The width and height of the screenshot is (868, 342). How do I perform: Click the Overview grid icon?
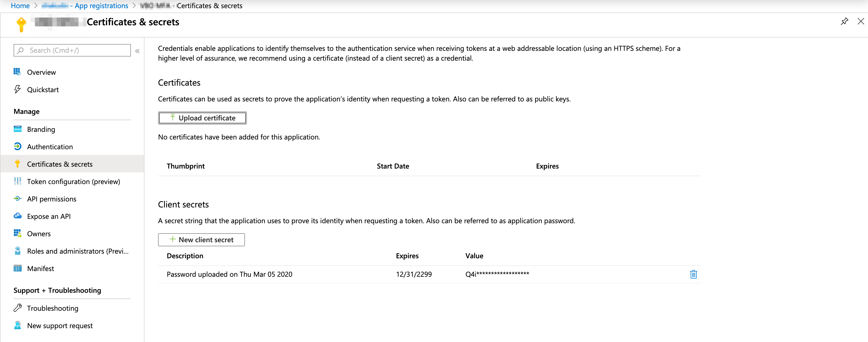point(17,72)
